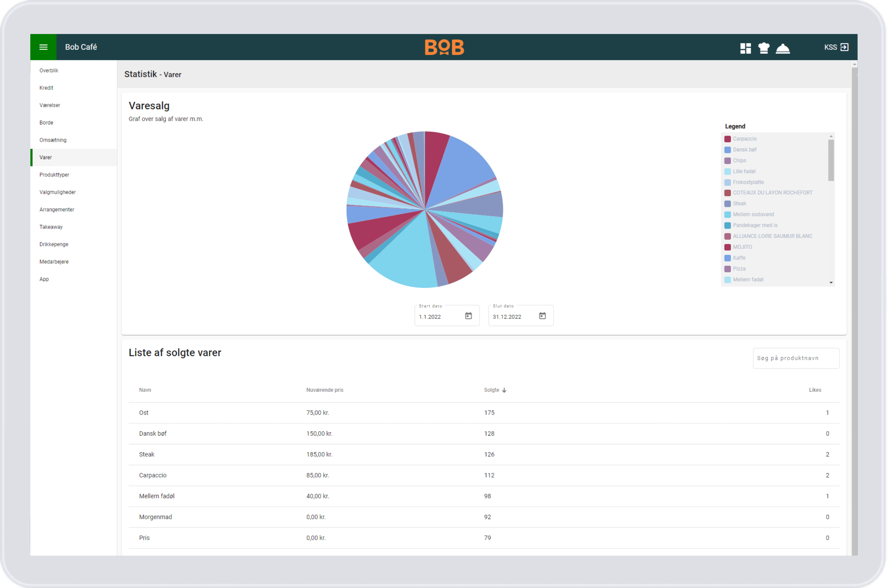Toggle Carpaccio legend entry

(x=744, y=139)
